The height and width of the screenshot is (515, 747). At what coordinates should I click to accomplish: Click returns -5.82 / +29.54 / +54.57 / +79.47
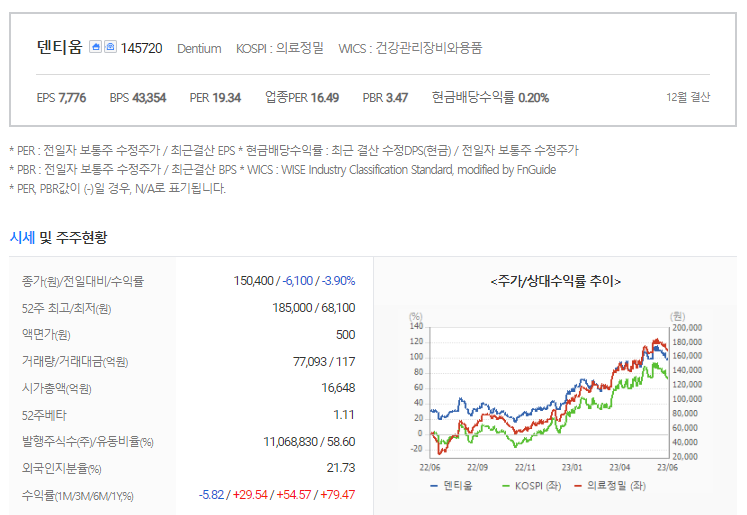[x=277, y=495]
